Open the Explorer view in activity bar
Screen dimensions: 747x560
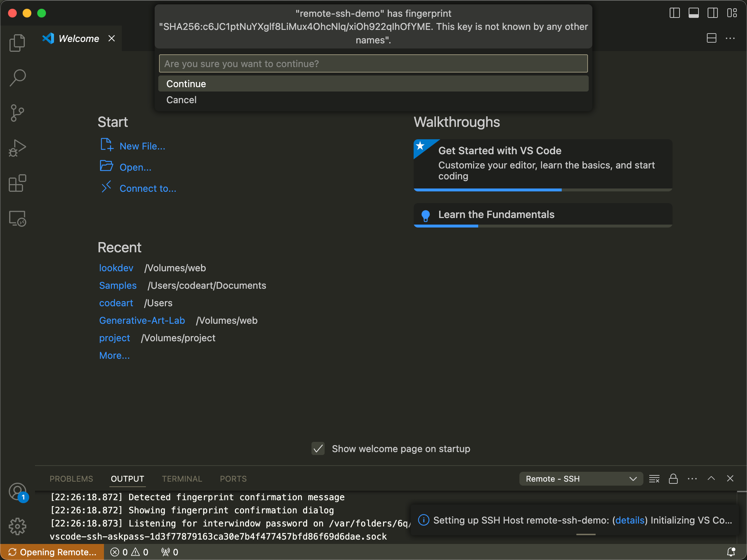17,43
